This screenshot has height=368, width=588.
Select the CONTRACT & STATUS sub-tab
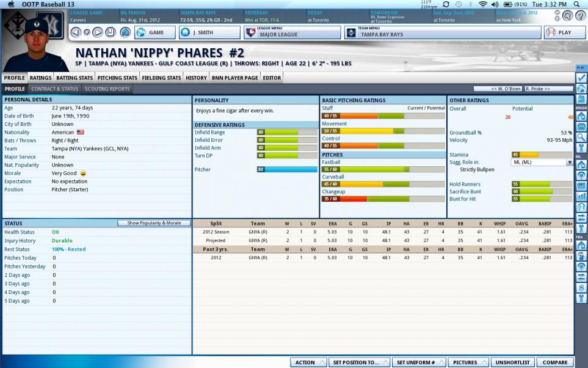point(55,89)
